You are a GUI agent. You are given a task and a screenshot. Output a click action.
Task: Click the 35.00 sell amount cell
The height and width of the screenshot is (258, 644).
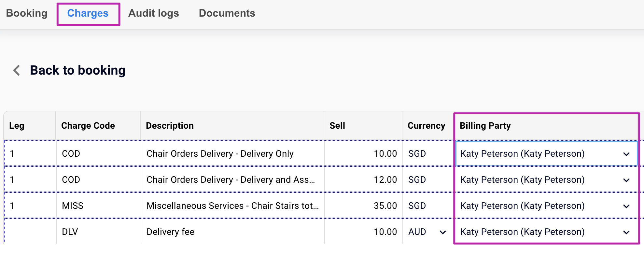pyautogui.click(x=363, y=206)
